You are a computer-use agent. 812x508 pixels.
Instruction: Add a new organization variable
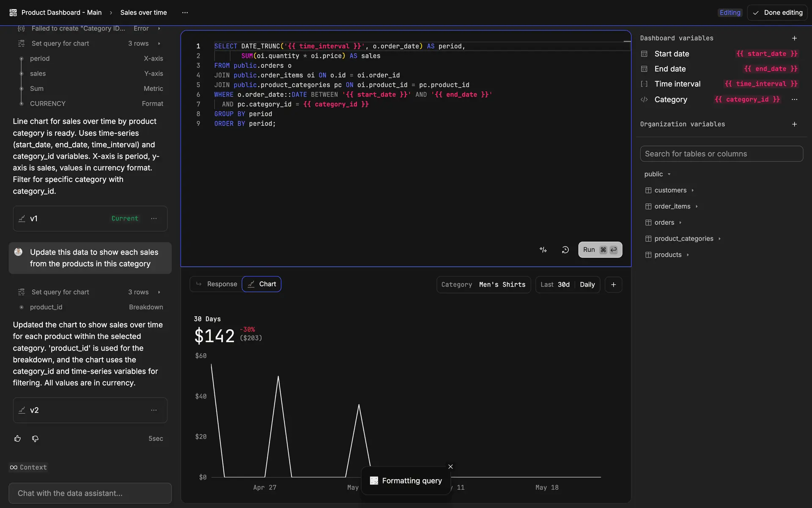[794, 124]
